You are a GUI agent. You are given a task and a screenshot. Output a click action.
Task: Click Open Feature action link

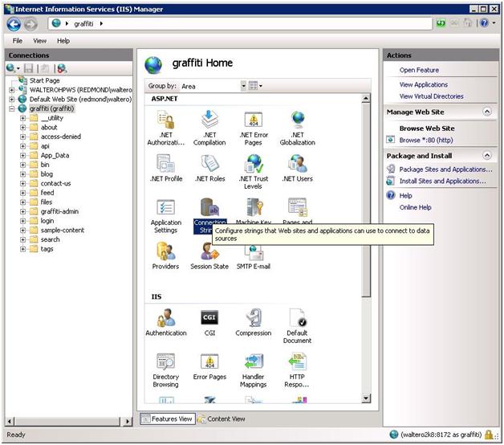419,70
